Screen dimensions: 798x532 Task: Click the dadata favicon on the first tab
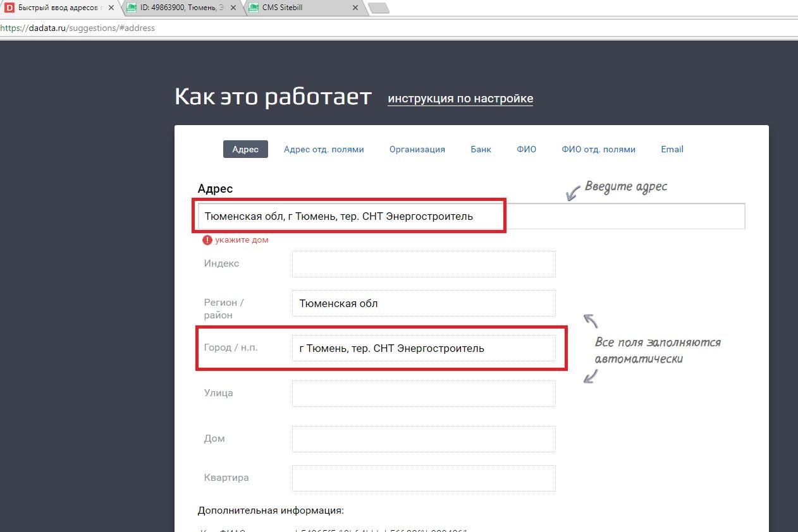pos(9,8)
